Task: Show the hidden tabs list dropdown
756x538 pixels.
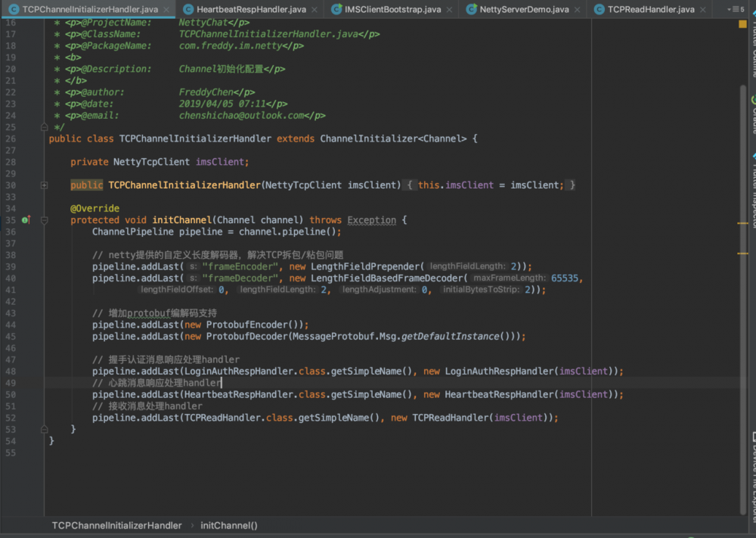Action: pyautogui.click(x=736, y=9)
